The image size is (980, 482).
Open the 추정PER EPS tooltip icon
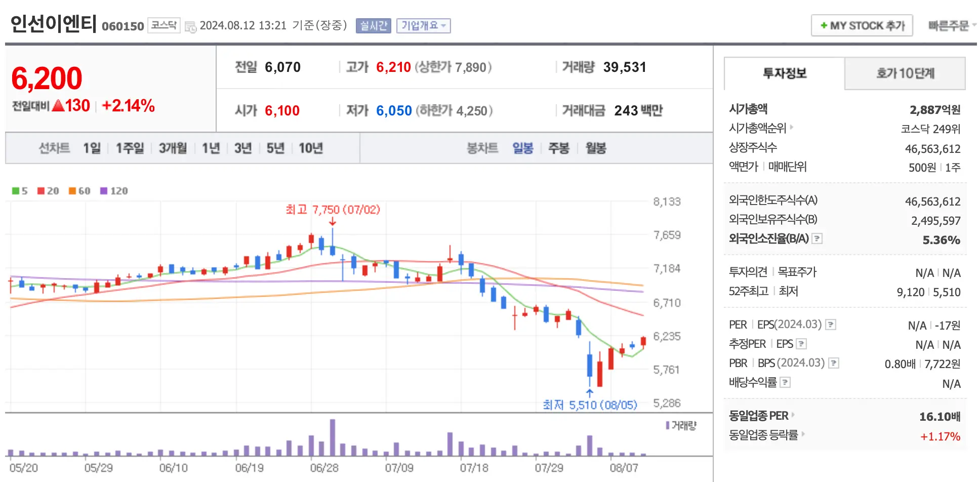tap(801, 344)
